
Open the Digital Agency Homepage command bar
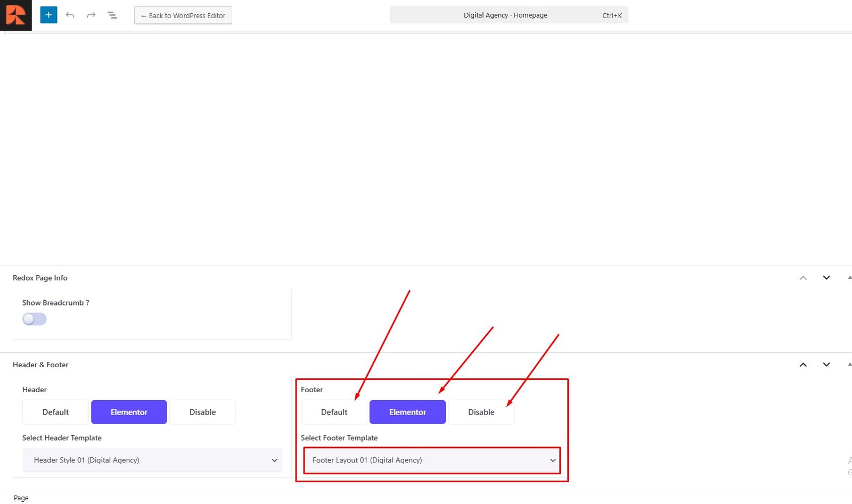(509, 15)
